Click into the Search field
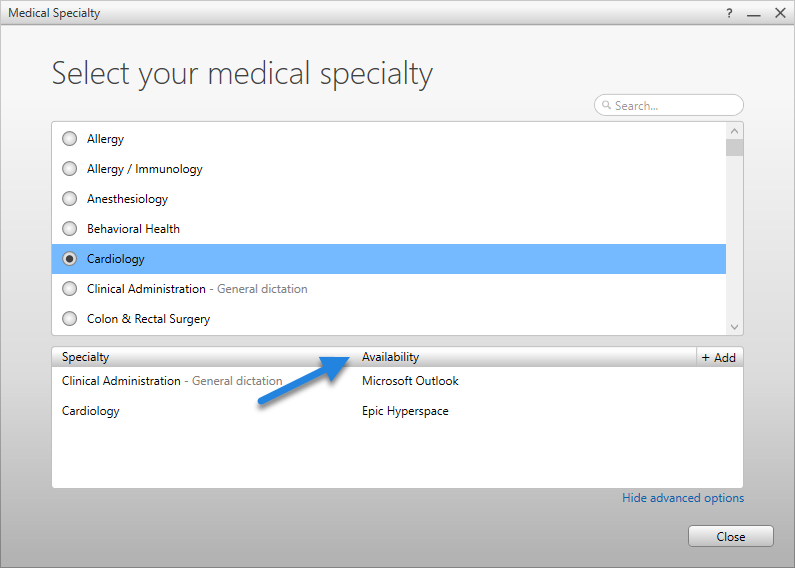 (675, 105)
